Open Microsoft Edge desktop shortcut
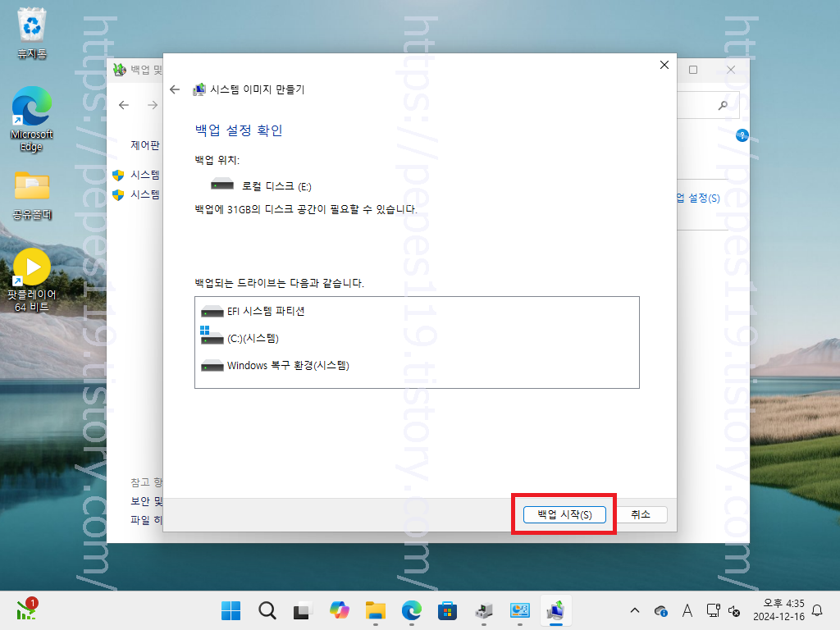This screenshot has width=840, height=630. [x=32, y=119]
